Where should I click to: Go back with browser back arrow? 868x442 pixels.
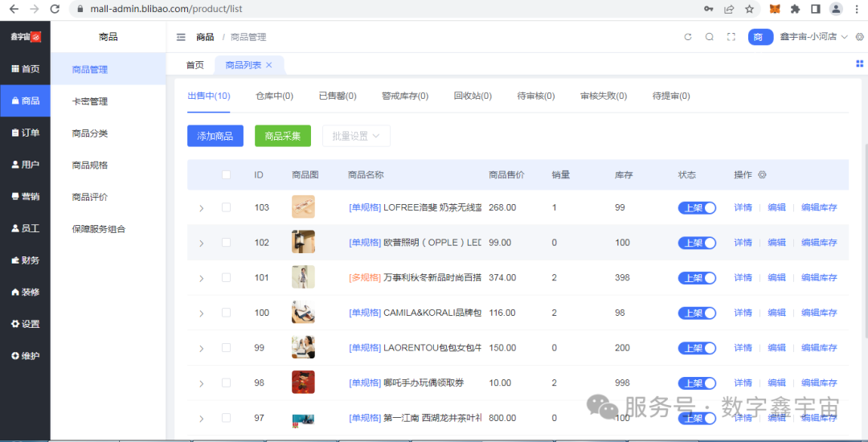14,9
